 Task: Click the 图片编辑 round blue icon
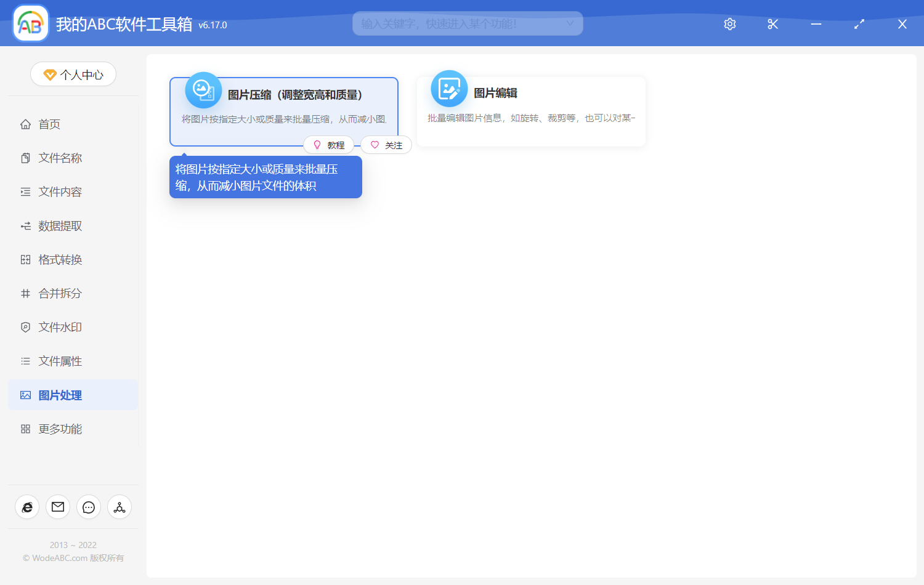pyautogui.click(x=449, y=89)
